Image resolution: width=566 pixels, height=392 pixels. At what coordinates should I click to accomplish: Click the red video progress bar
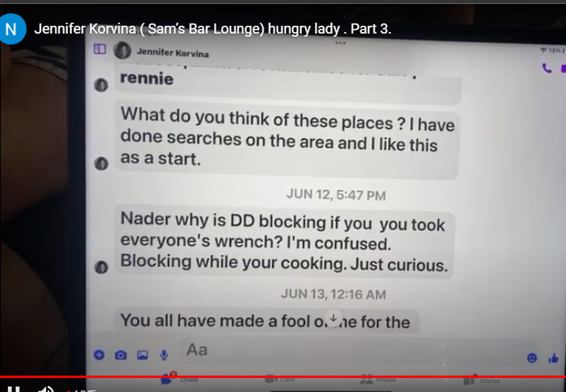[x=283, y=376]
